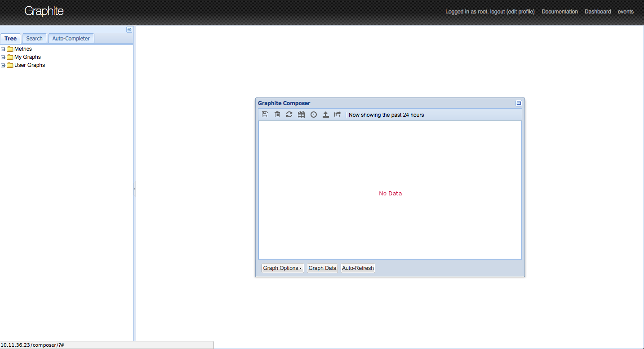Expand the My Graphs folder
Image resolution: width=644 pixels, height=349 pixels.
3,57
